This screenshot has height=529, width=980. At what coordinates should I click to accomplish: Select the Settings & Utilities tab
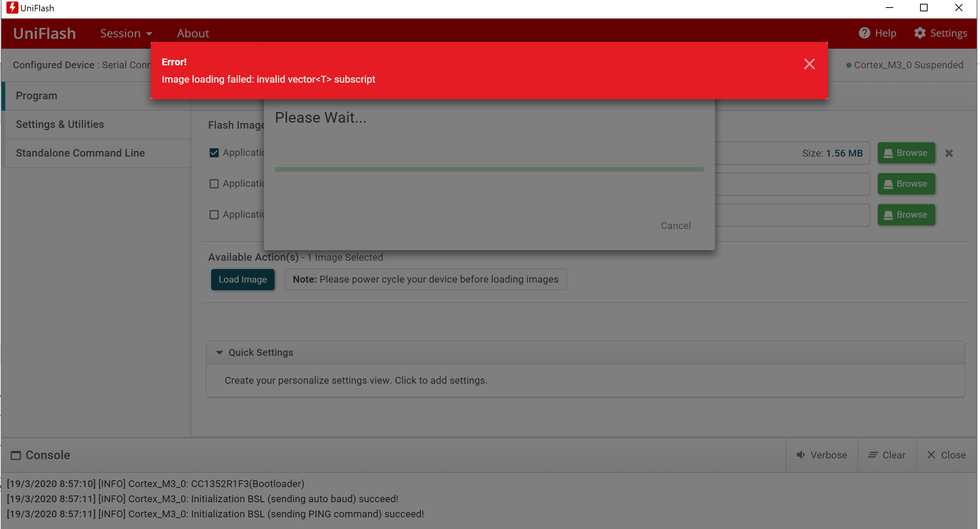[x=60, y=125]
